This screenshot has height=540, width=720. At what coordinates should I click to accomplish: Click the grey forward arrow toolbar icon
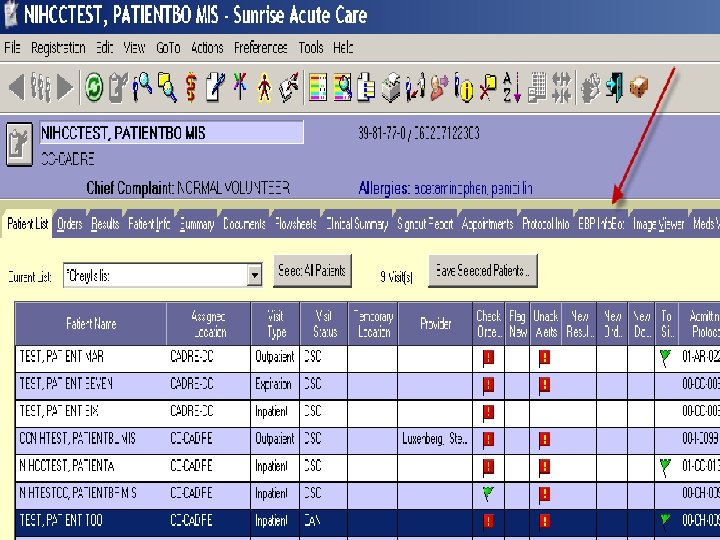(65, 87)
